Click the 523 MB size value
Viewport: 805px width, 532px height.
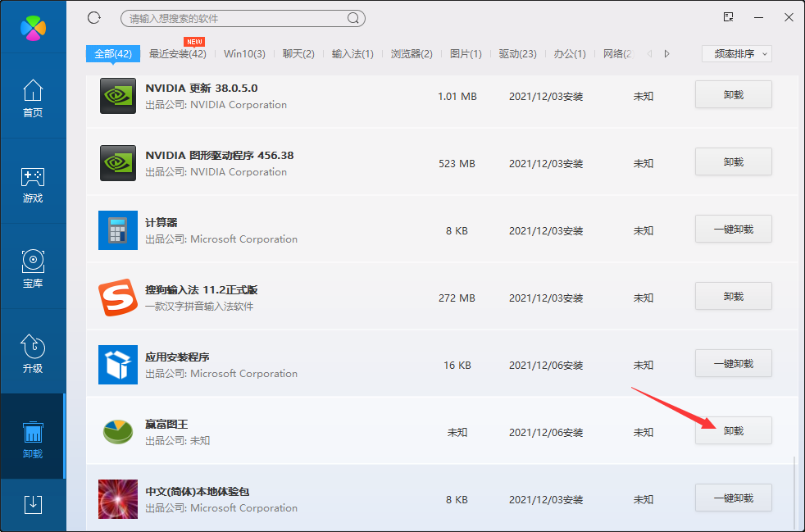click(x=457, y=164)
